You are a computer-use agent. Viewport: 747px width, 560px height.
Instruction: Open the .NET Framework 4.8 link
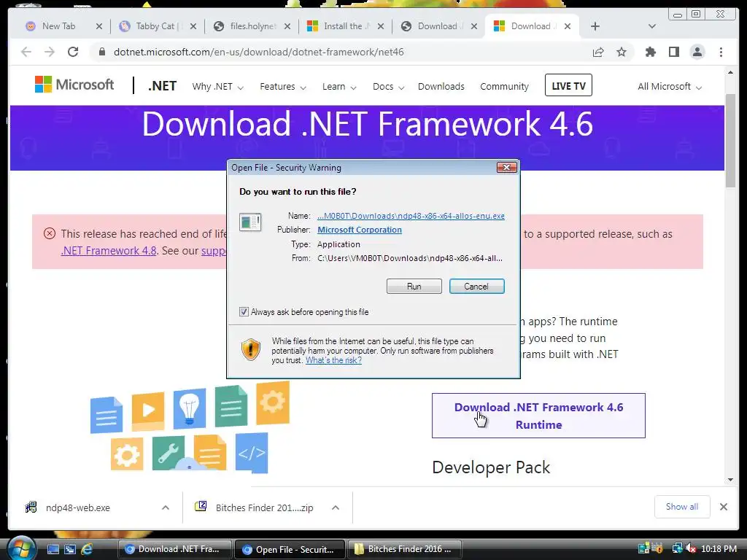109,251
